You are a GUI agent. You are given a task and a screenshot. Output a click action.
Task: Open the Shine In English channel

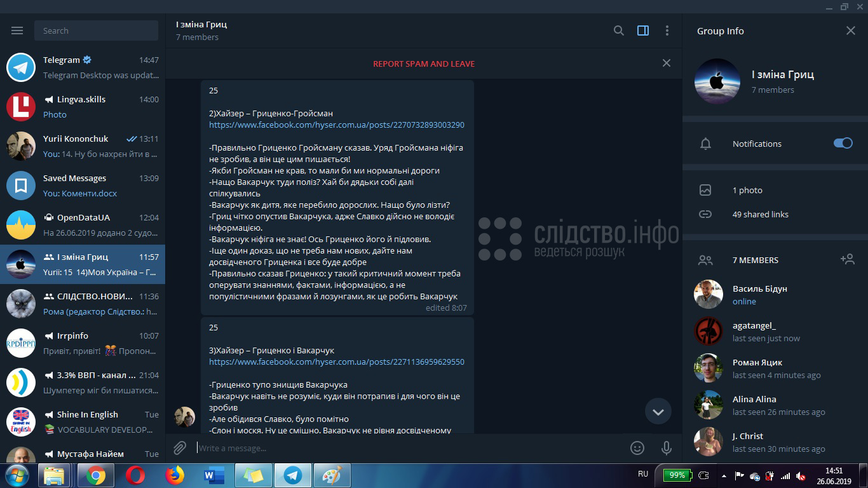click(x=83, y=422)
